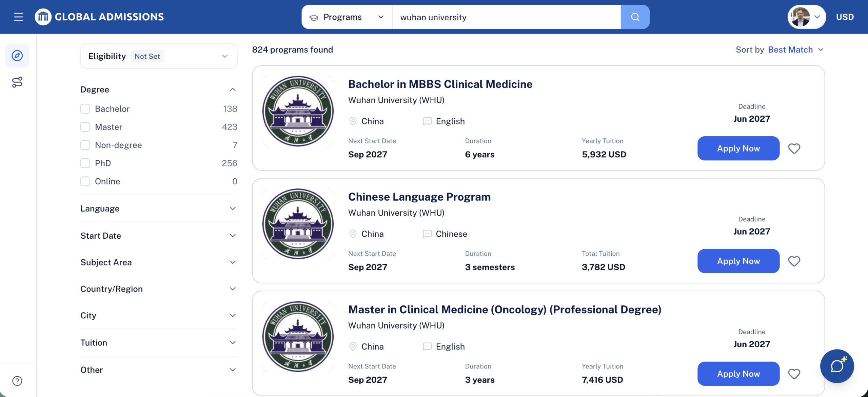Open the chat assistant bubble
This screenshot has width=868, height=397.
tap(837, 366)
